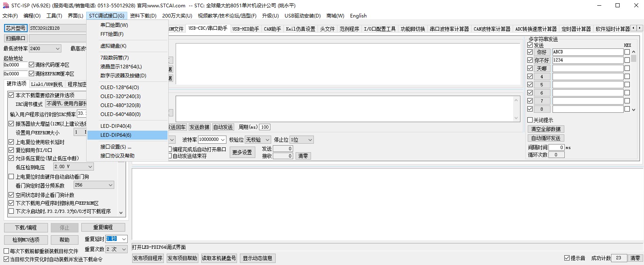Click the 读取本机硬盘号 button
The image size is (644, 265).
219,258
